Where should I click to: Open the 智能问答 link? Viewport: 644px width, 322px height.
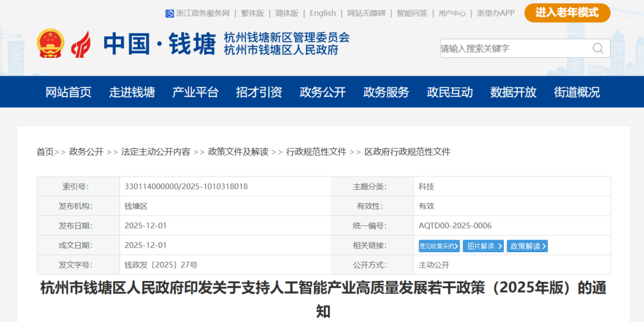pos(411,13)
